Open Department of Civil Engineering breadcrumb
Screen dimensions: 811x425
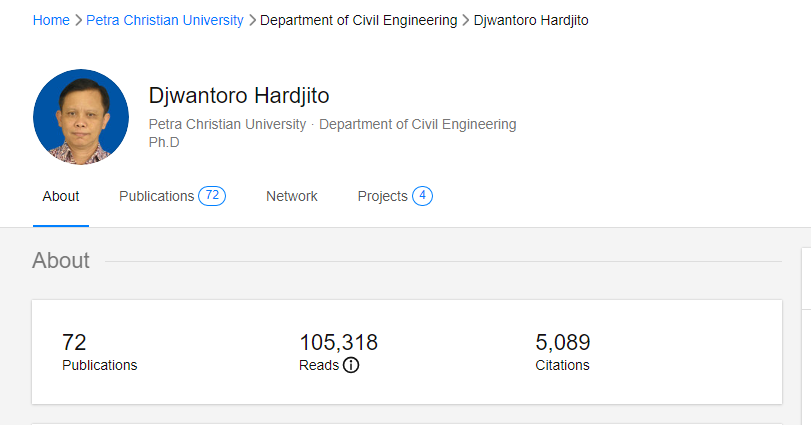coord(358,20)
